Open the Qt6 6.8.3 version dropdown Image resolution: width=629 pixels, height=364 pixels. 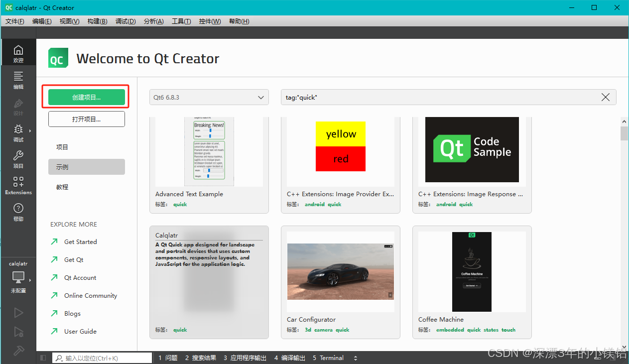(x=209, y=98)
